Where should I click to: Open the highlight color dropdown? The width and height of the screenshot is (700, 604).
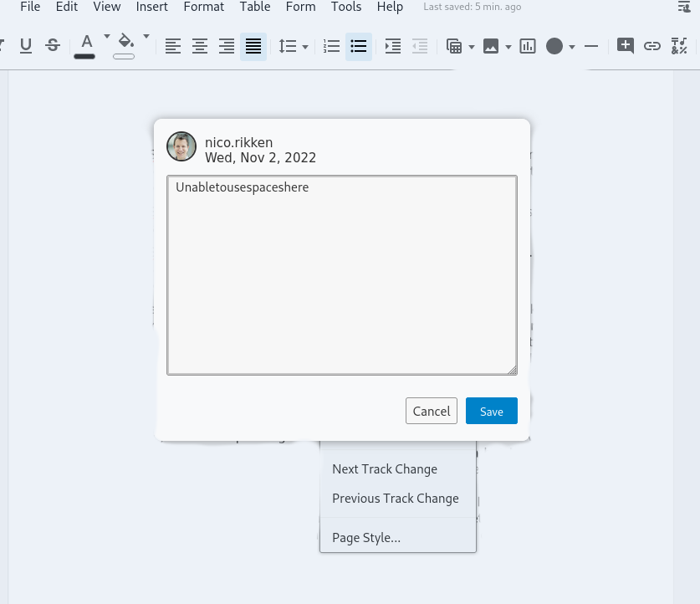(x=145, y=37)
